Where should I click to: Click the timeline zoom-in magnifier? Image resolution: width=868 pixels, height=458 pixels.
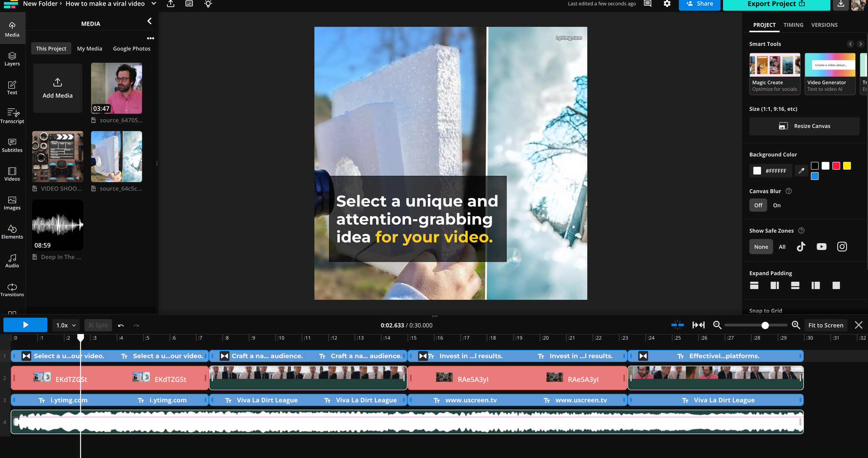coord(796,325)
